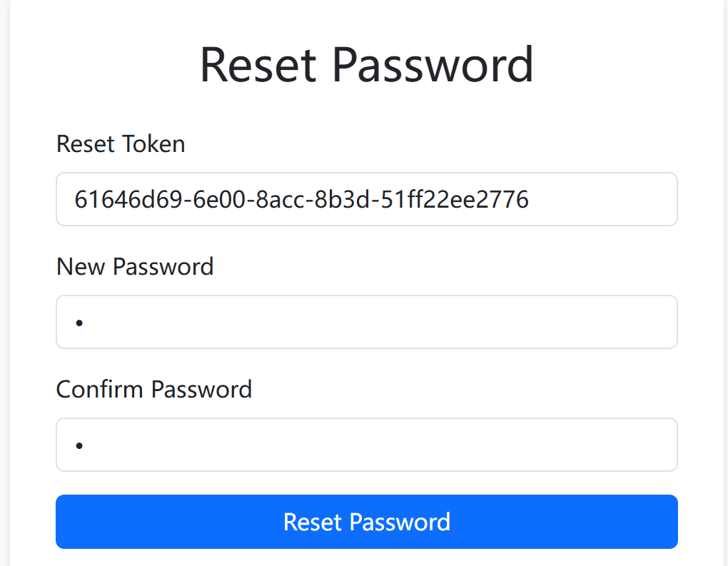Click the word Reset in the heading
This screenshot has height=566, width=728.
pos(258,65)
